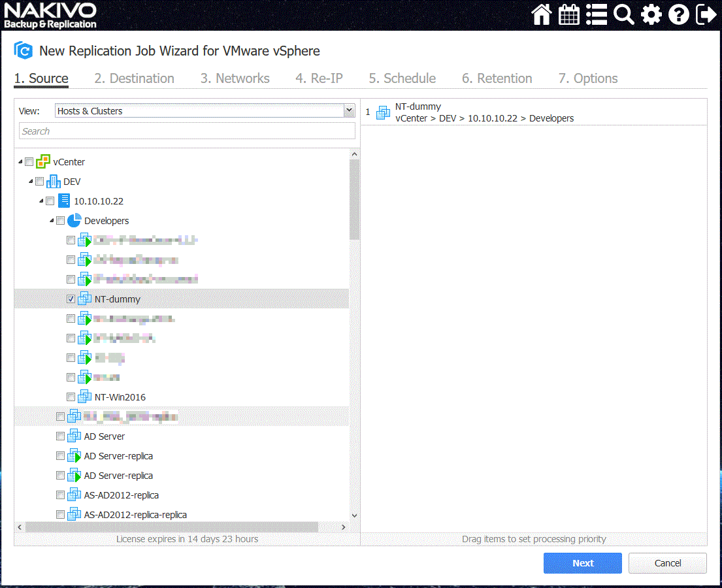This screenshot has height=588, width=722.
Task: Open the Activities list icon
Action: (x=597, y=14)
